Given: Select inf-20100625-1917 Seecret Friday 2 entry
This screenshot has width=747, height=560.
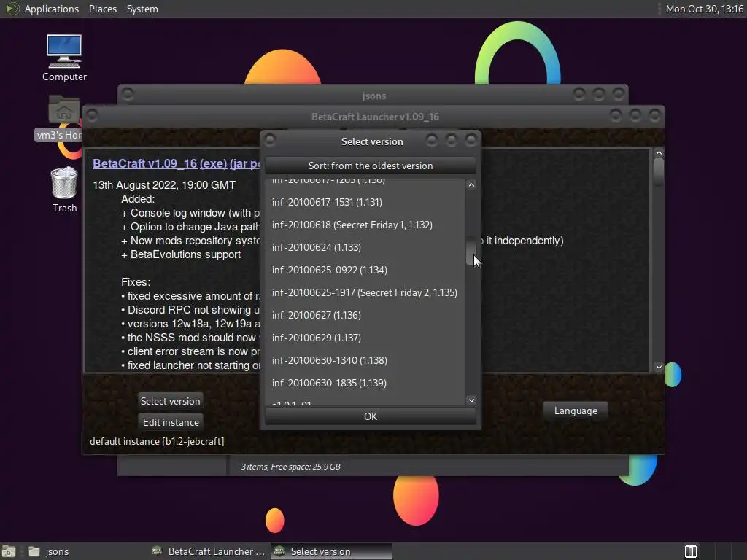Looking at the screenshot, I should pos(365,292).
